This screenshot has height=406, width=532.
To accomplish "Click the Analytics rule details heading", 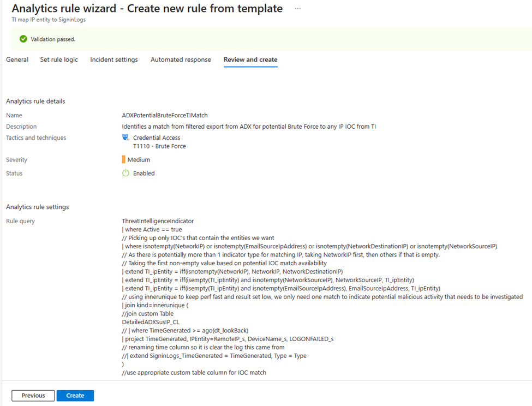I will tap(35, 101).
